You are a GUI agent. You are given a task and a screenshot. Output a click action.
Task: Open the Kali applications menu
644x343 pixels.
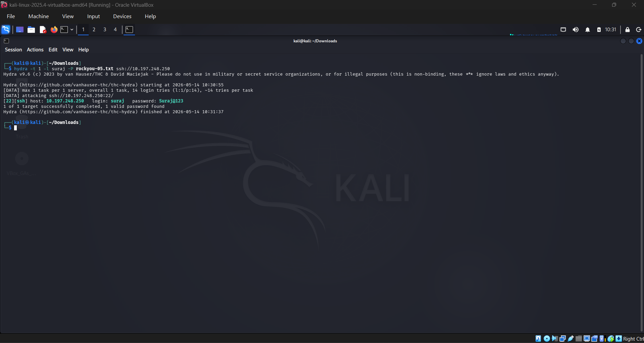point(6,30)
